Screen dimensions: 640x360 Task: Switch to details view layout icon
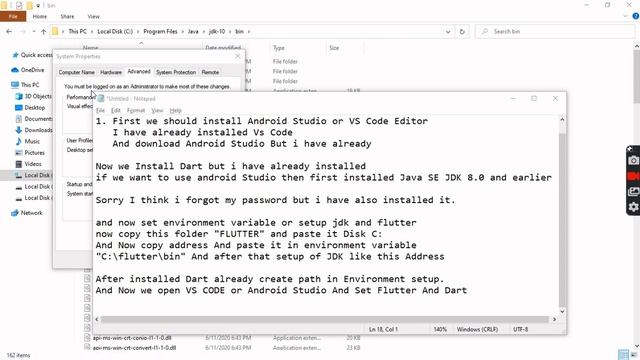tap(623, 354)
